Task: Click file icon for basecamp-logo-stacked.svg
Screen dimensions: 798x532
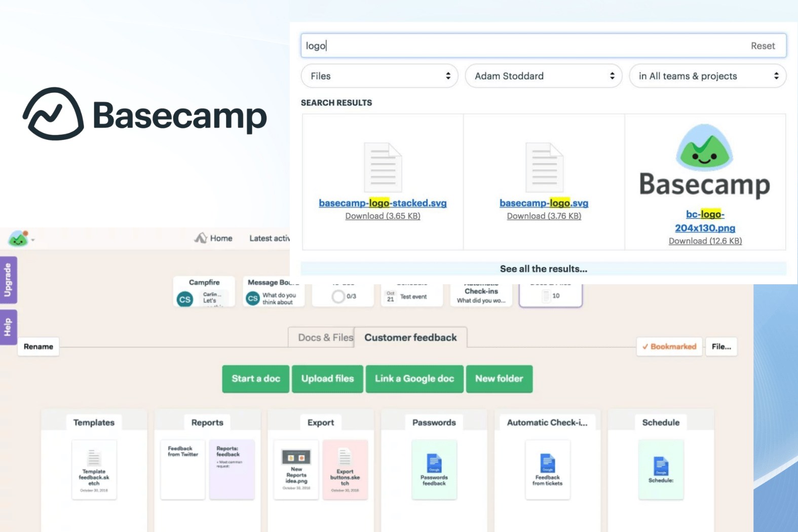Action: [383, 168]
